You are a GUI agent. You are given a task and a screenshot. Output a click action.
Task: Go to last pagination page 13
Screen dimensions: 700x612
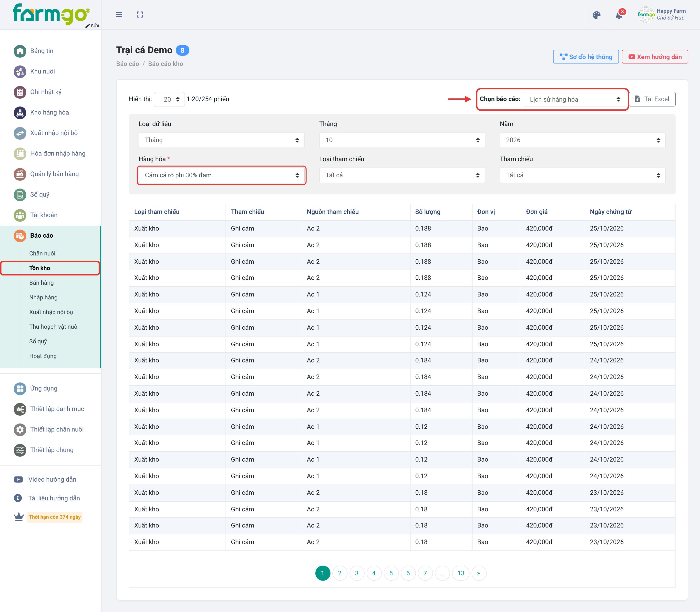pyautogui.click(x=461, y=573)
